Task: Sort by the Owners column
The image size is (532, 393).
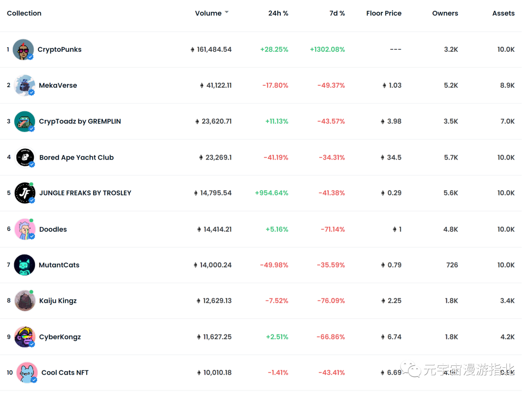Action: click(445, 13)
